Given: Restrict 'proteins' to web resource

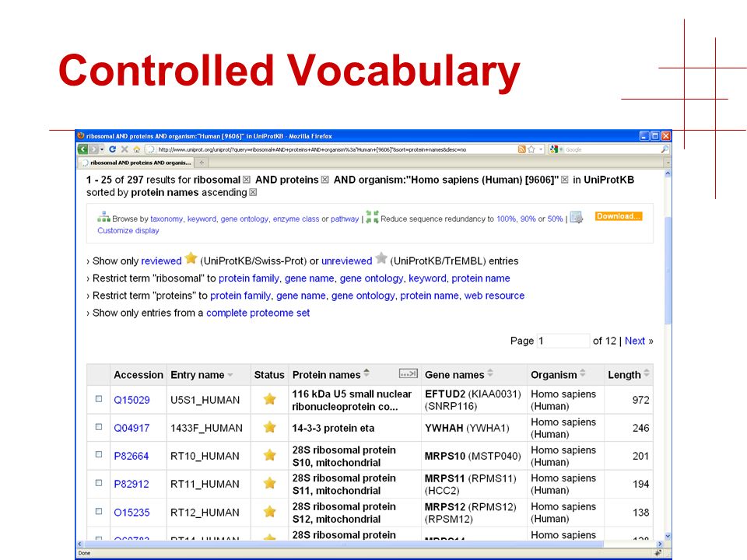Looking at the screenshot, I should 495,296.
